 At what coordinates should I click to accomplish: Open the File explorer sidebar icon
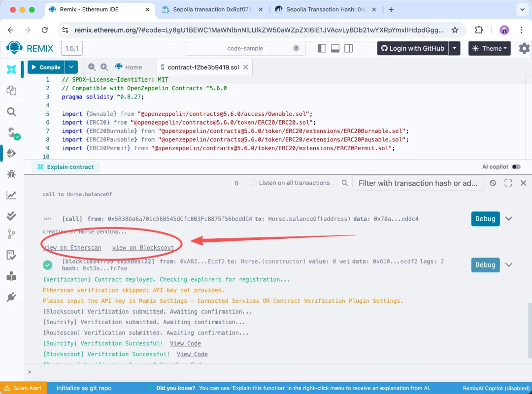pyautogui.click(x=11, y=91)
